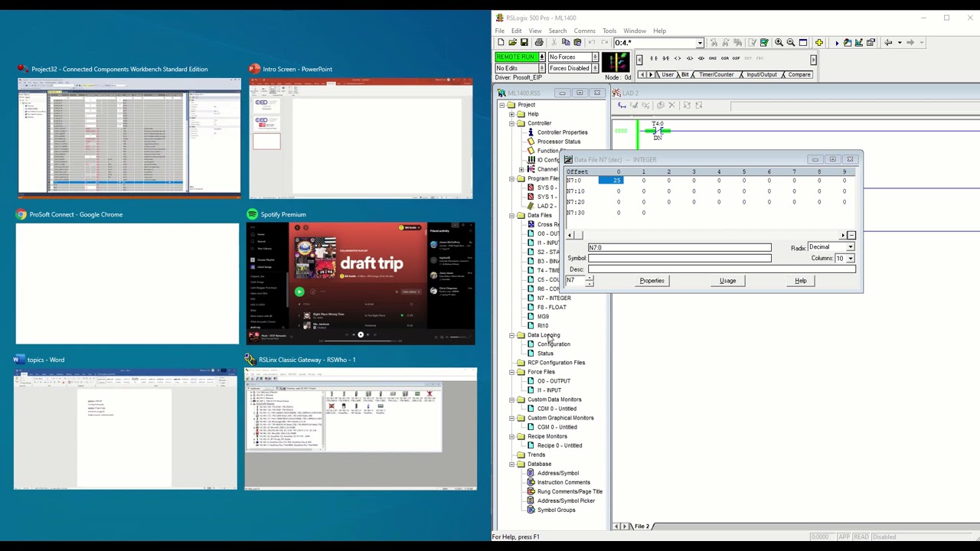Viewport: 980px width, 551px height.
Task: Collapse the Force Files tree folder
Action: click(511, 372)
